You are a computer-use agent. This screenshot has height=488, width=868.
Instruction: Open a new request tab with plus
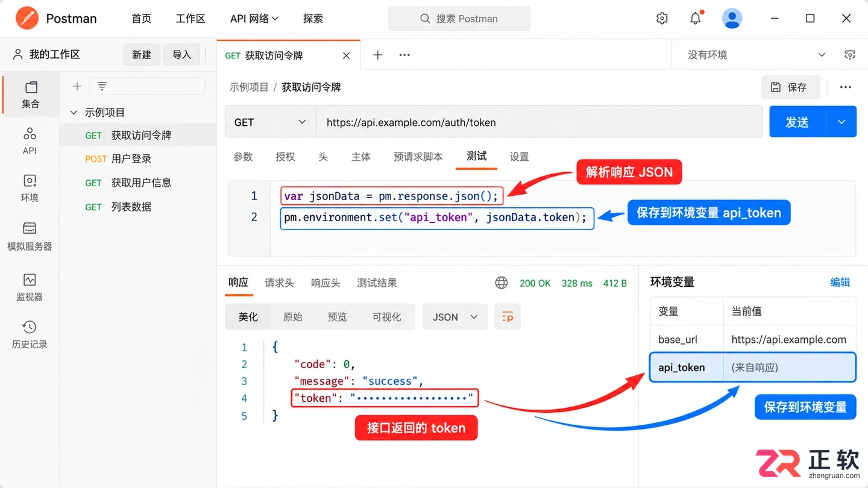(x=378, y=55)
